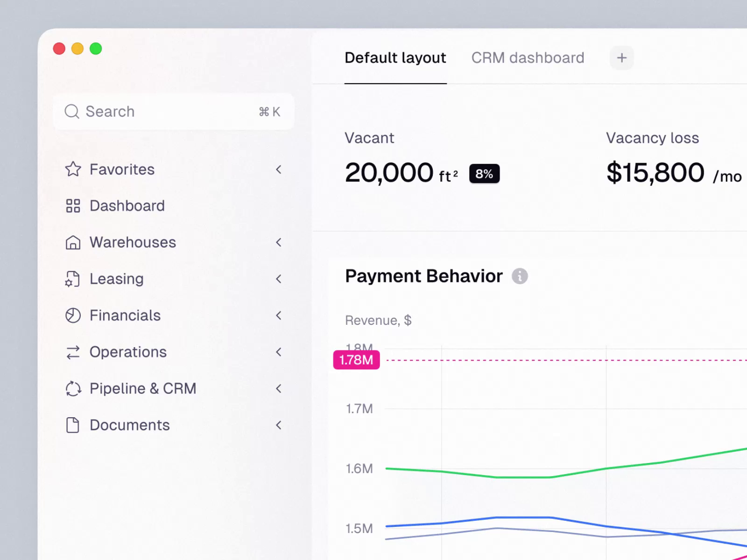
Task: Select the Dashboard grid icon
Action: coord(73,206)
